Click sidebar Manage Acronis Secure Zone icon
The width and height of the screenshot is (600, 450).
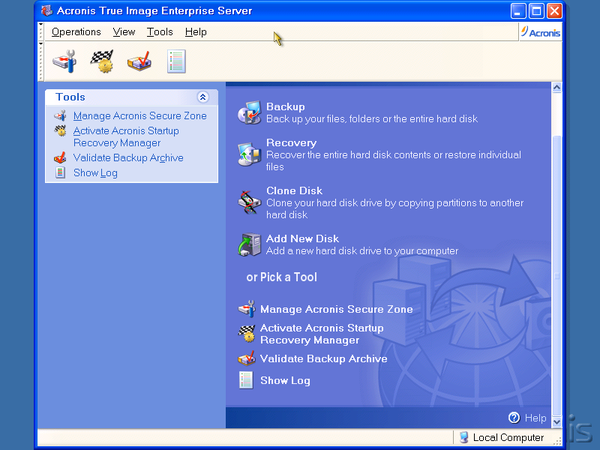60,116
